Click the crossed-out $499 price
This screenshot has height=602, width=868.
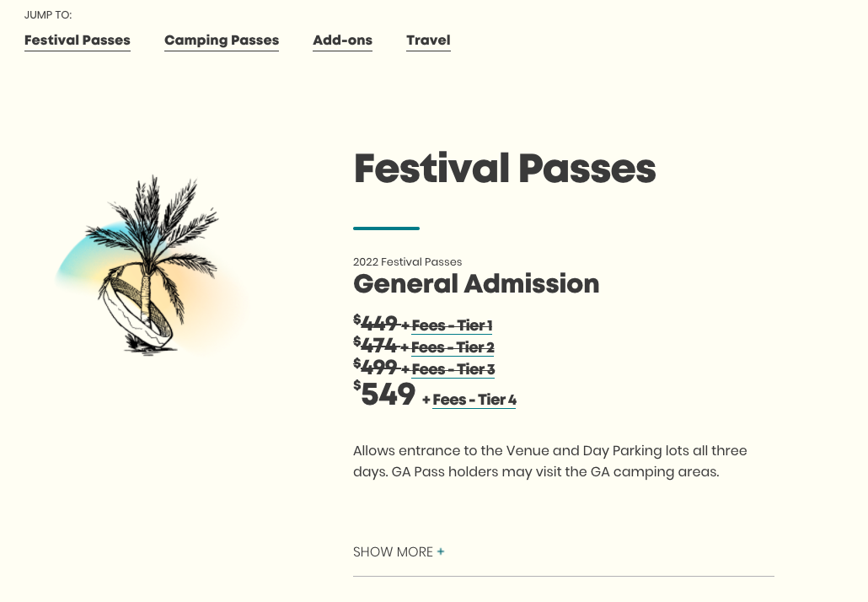[x=378, y=368]
